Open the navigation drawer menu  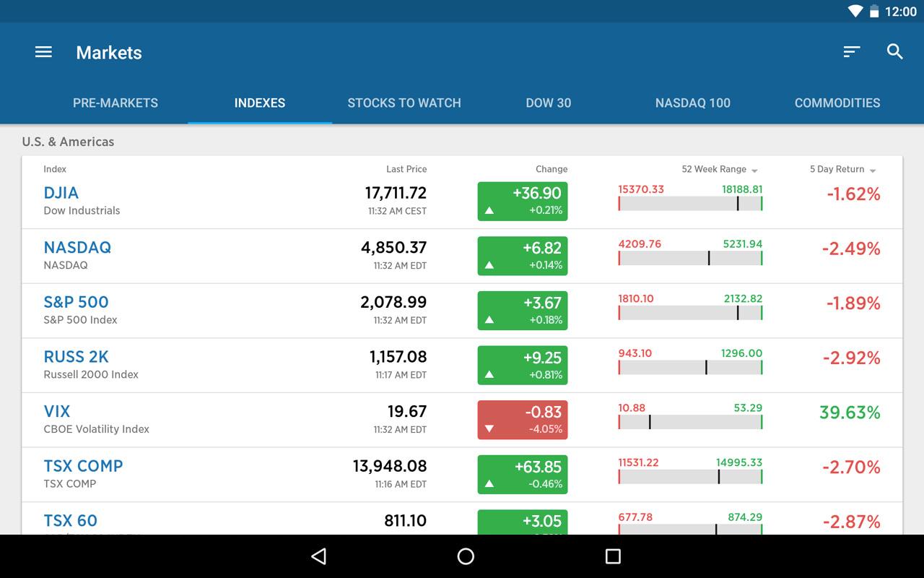[x=43, y=51]
